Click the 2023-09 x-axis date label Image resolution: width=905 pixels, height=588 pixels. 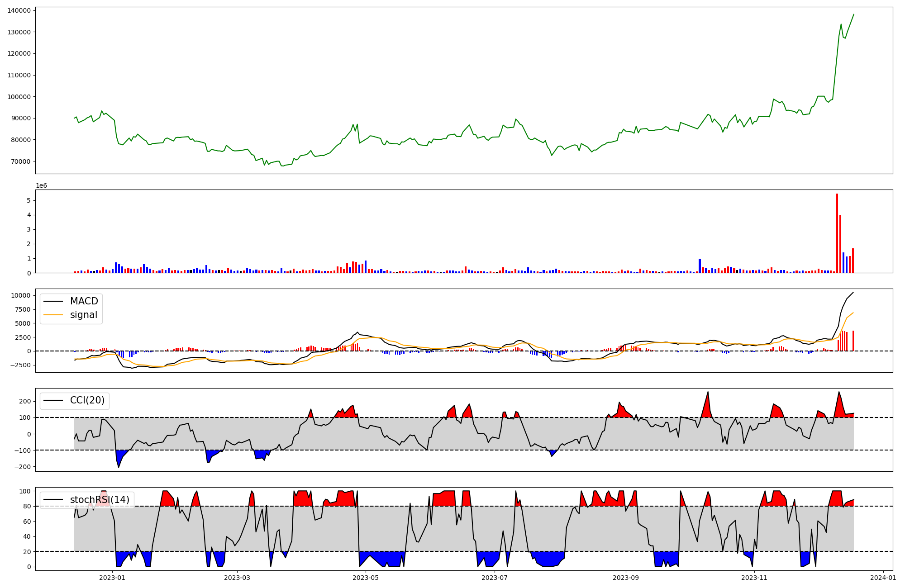tap(626, 578)
